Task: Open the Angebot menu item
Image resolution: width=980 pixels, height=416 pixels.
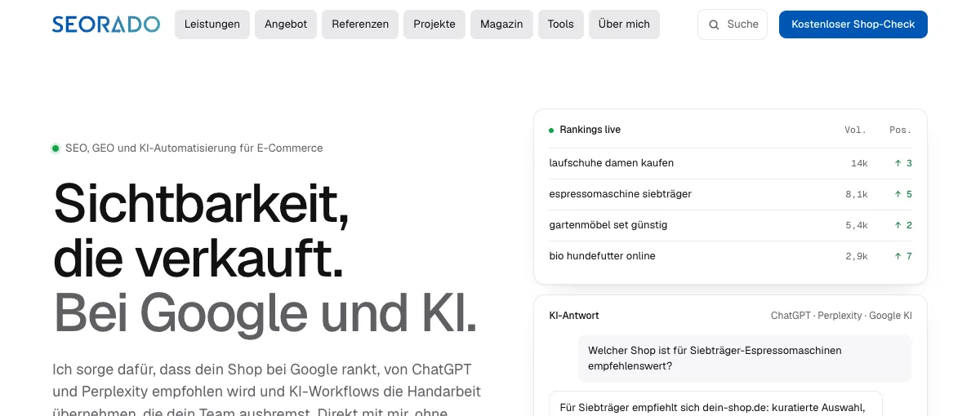Action: [286, 24]
